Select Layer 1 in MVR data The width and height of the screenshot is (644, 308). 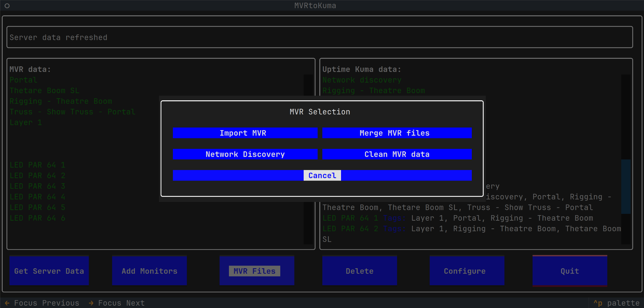26,122
